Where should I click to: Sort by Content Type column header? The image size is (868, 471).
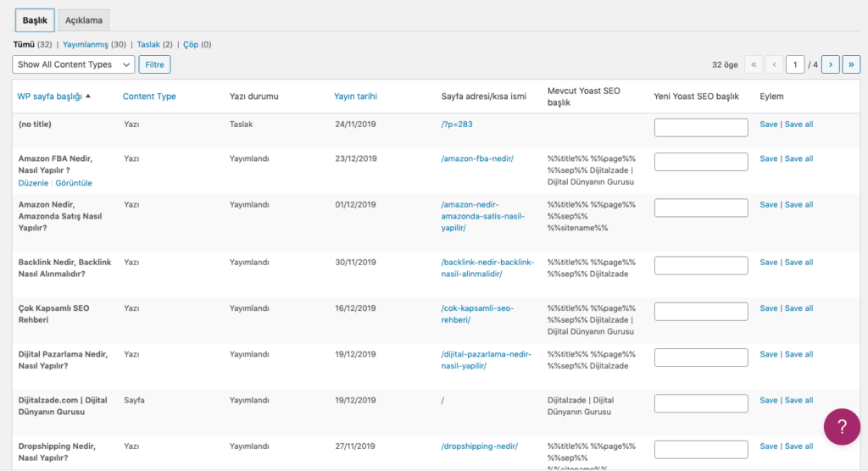coord(149,97)
